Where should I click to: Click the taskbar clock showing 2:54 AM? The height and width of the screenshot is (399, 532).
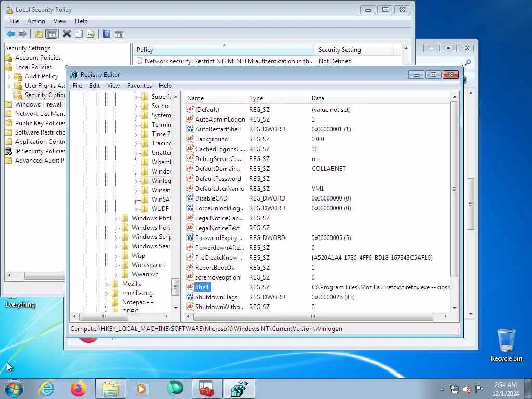click(x=506, y=389)
